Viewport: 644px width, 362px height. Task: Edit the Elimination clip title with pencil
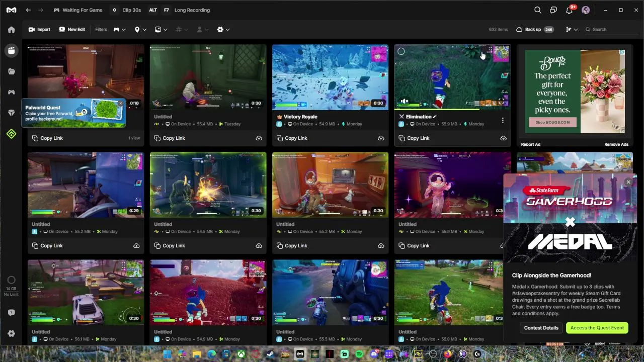point(435,117)
